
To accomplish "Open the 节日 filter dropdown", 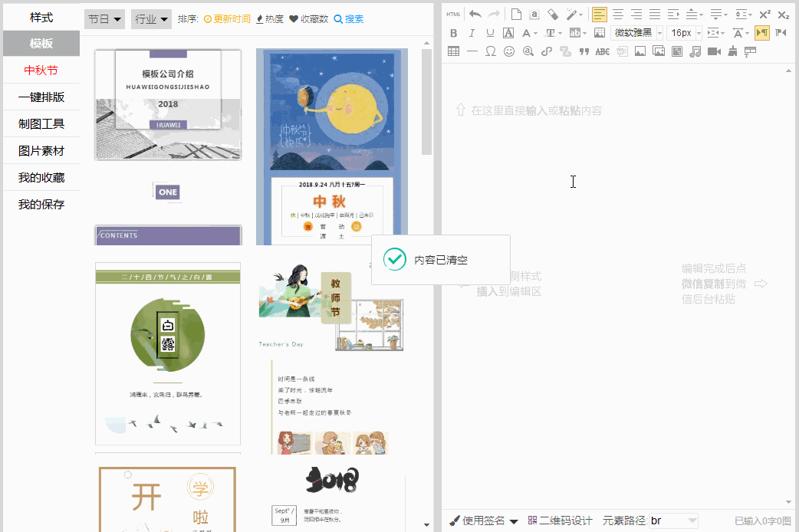I will point(104,19).
